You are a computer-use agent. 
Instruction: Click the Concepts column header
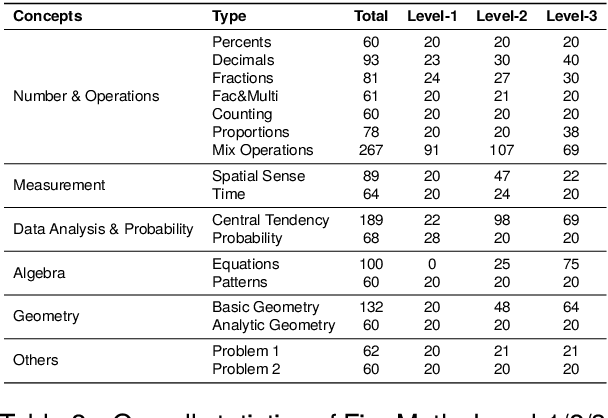(46, 16)
